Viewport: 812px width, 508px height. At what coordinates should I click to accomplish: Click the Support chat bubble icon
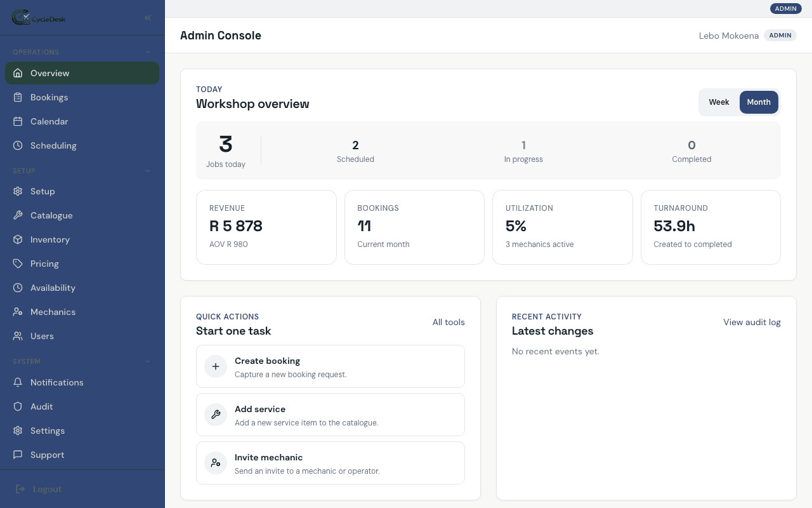18,455
